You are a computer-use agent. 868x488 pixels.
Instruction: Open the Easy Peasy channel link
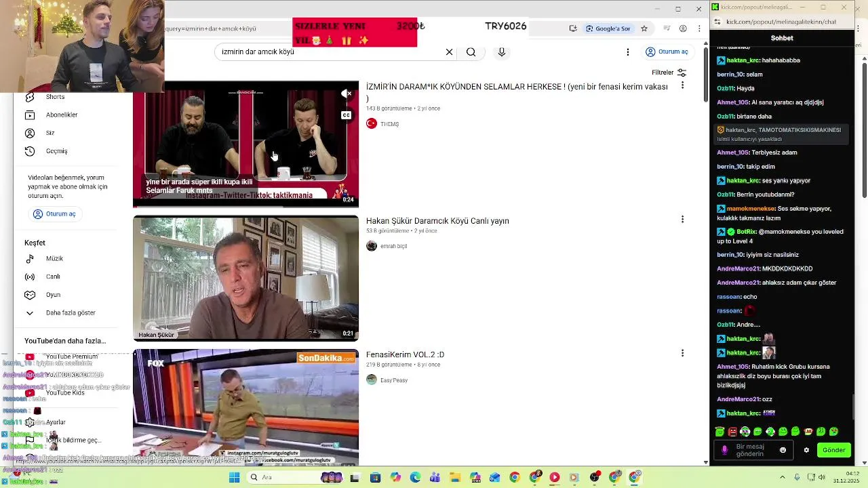[x=394, y=380]
